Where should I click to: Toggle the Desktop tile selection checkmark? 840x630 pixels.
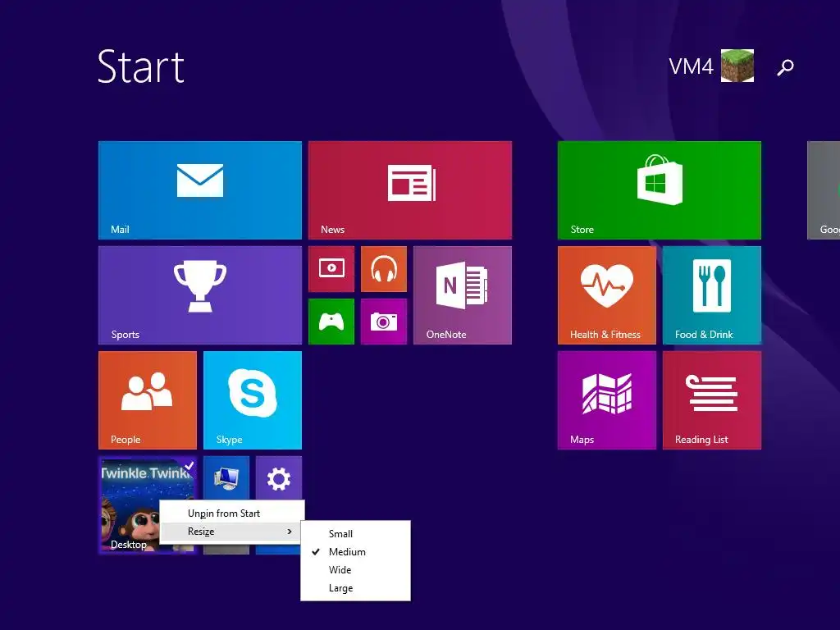click(x=189, y=464)
